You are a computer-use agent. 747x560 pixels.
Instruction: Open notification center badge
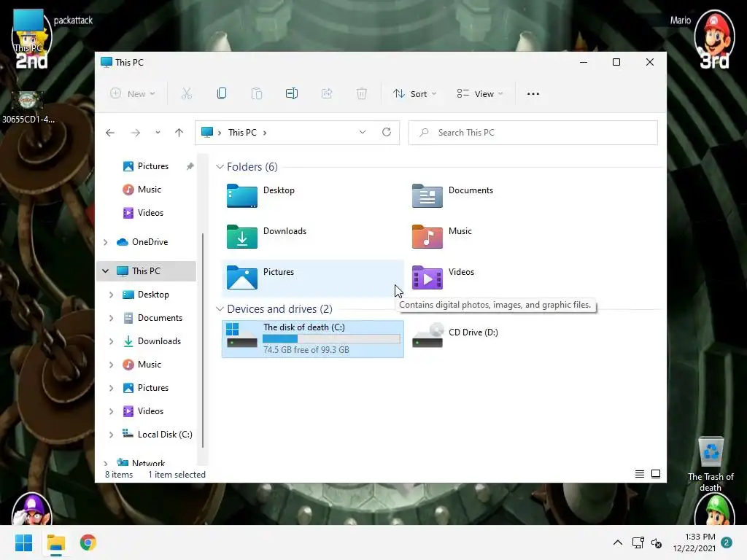tap(727, 542)
